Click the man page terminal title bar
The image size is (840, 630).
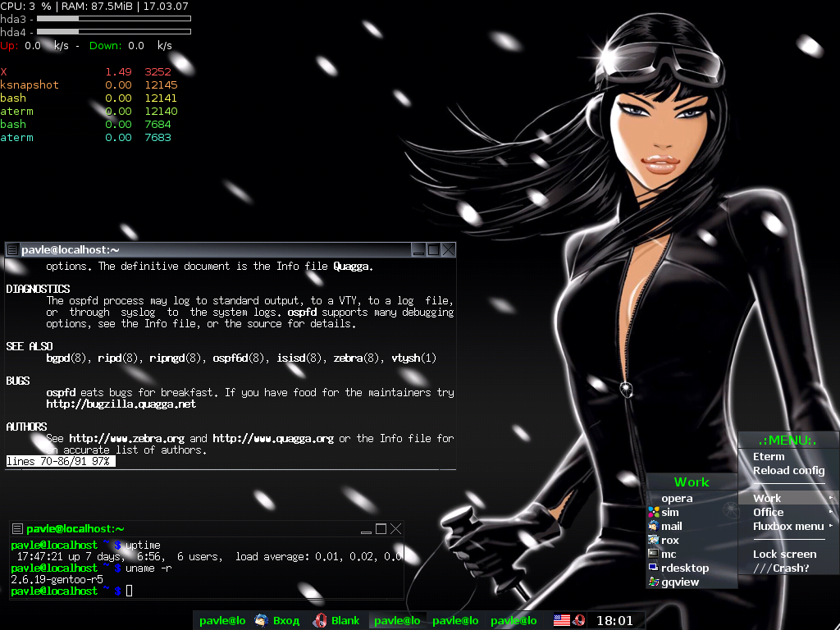pos(214,249)
